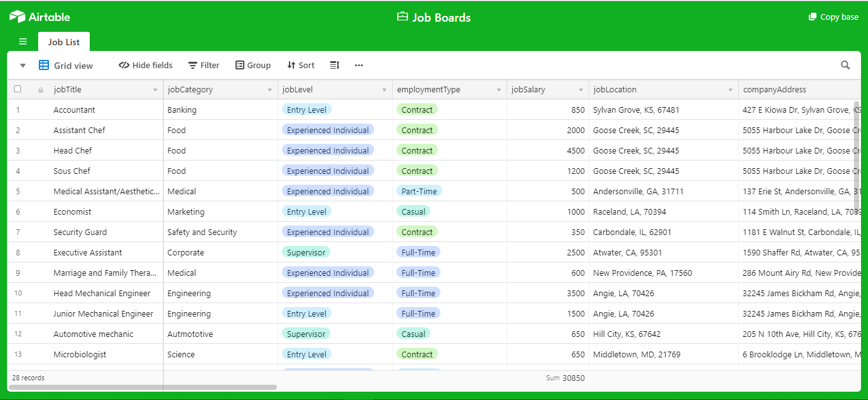This screenshot has height=400, width=868.
Task: Click the Autmototive category cell
Action: point(221,334)
